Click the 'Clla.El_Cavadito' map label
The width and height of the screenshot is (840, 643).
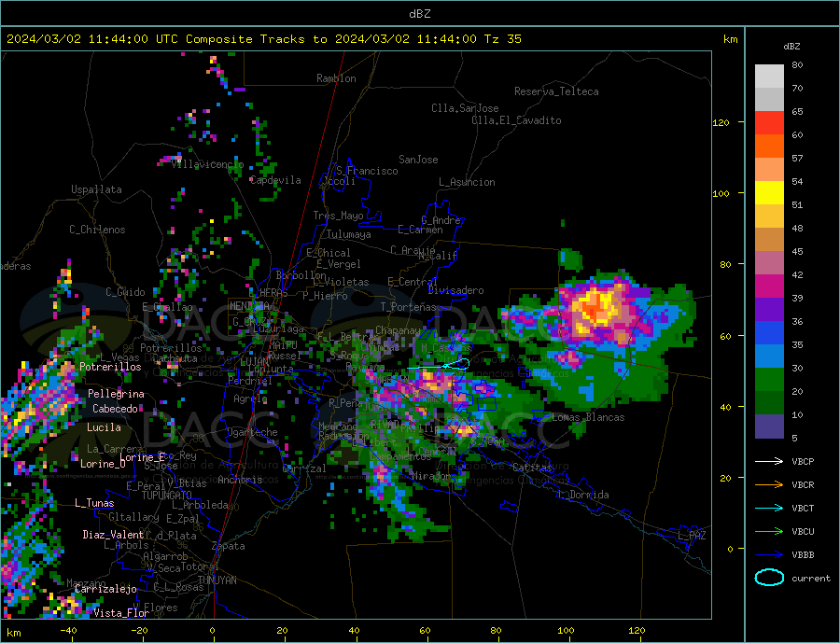tap(516, 120)
